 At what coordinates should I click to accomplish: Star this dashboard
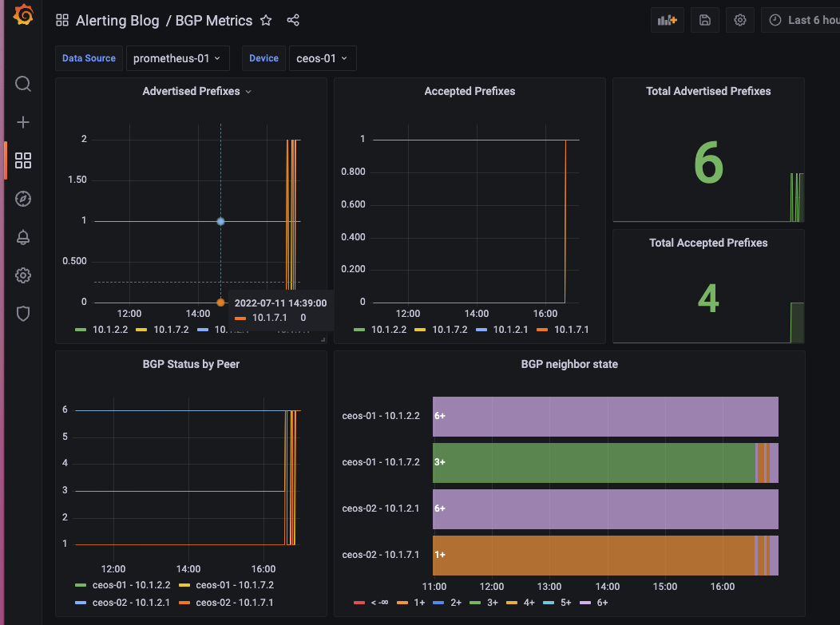click(x=266, y=21)
